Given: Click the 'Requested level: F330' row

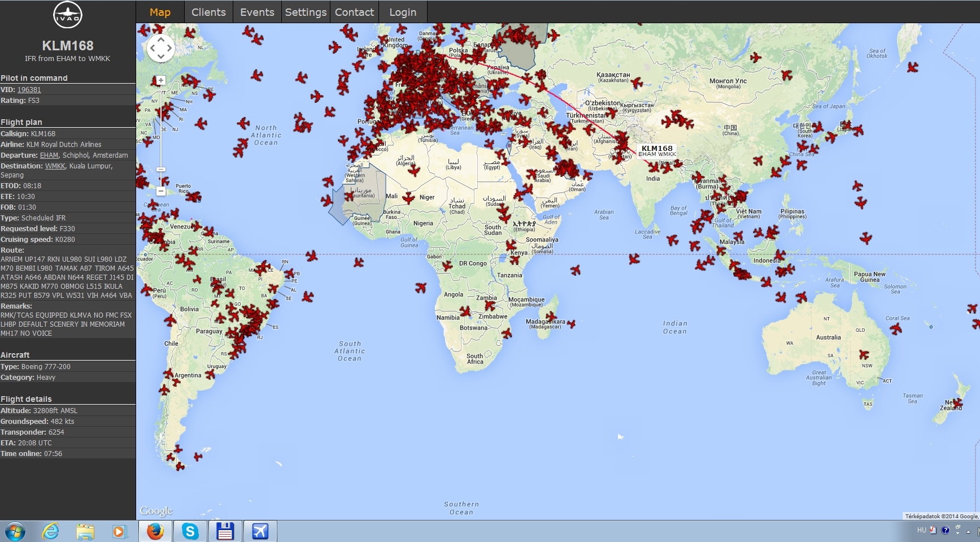Looking at the screenshot, I should coord(68,228).
